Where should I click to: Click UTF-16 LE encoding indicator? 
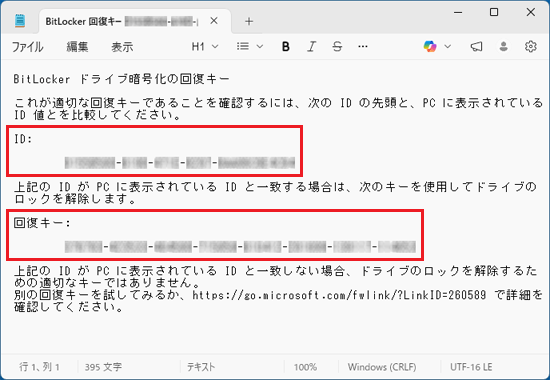[x=471, y=367]
